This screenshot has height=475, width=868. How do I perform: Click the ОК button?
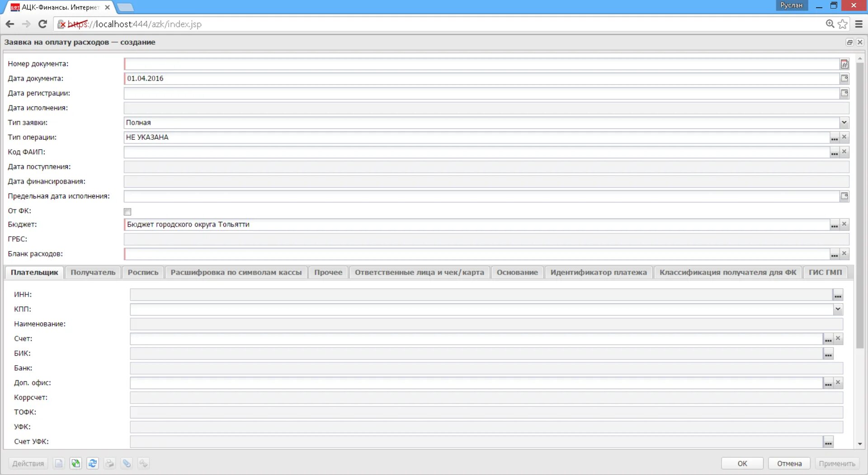[x=742, y=463]
